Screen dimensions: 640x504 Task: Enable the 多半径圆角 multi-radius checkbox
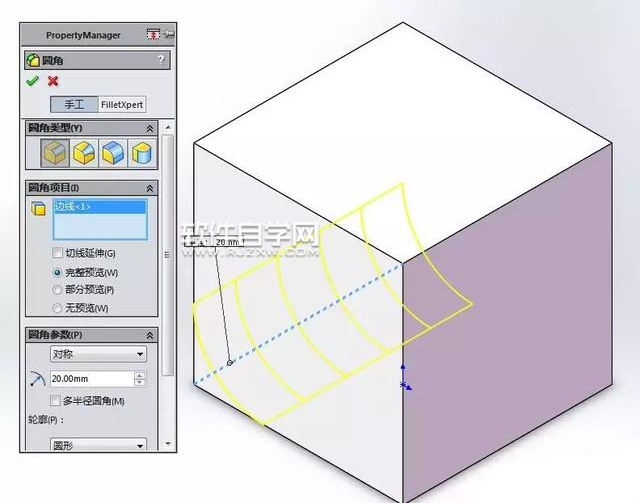tap(57, 401)
